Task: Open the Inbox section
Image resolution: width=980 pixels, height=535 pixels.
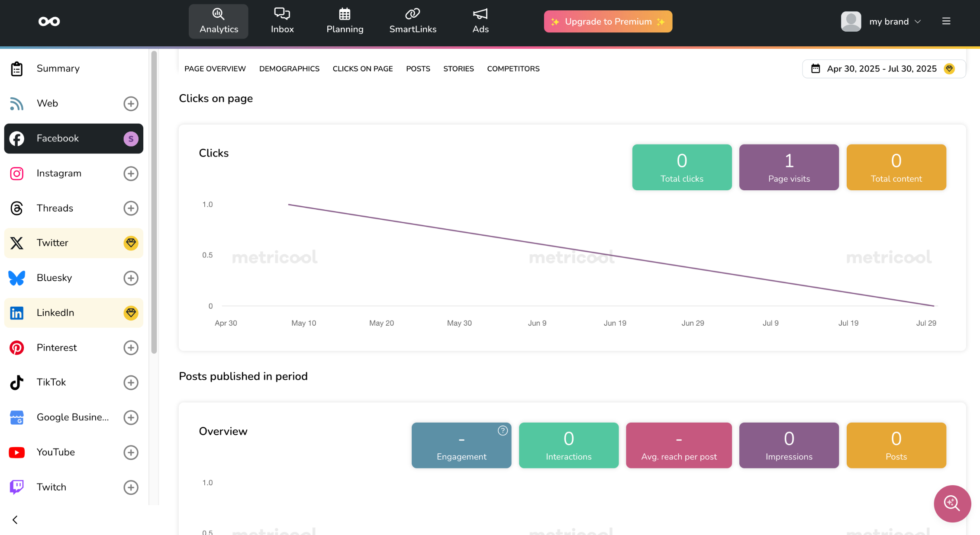Action: click(x=282, y=21)
